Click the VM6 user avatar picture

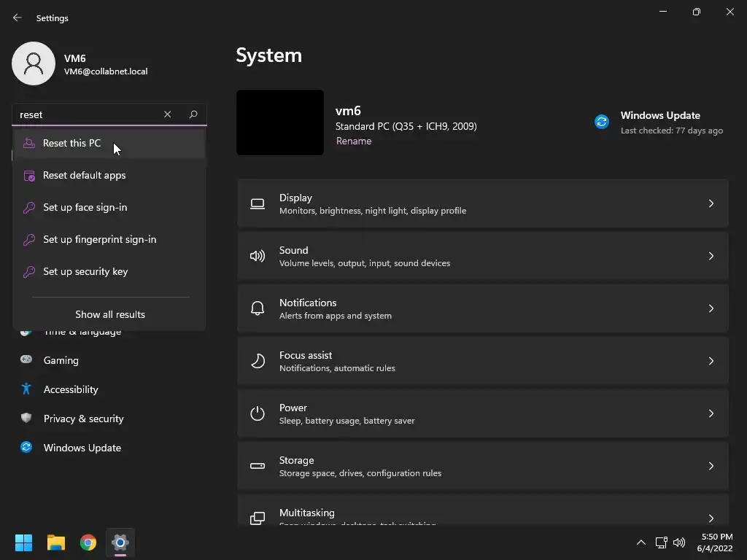[34, 63]
